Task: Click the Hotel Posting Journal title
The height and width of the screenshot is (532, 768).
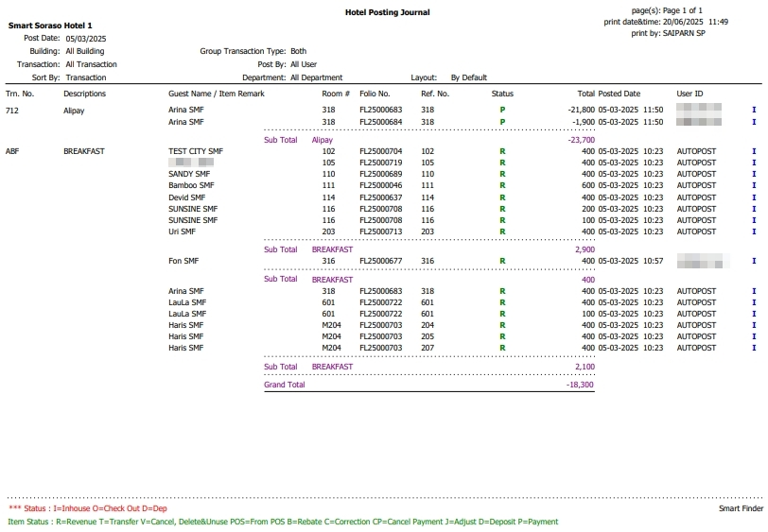Action: click(x=388, y=12)
